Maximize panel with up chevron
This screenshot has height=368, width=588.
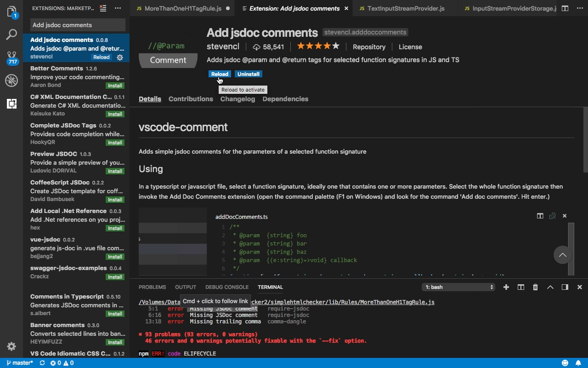click(x=550, y=287)
